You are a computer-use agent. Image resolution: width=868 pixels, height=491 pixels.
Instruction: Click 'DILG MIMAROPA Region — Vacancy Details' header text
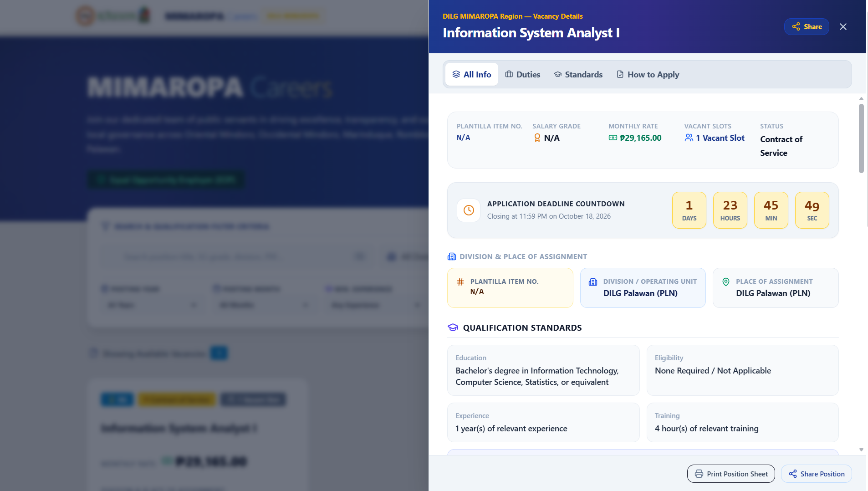[513, 16]
